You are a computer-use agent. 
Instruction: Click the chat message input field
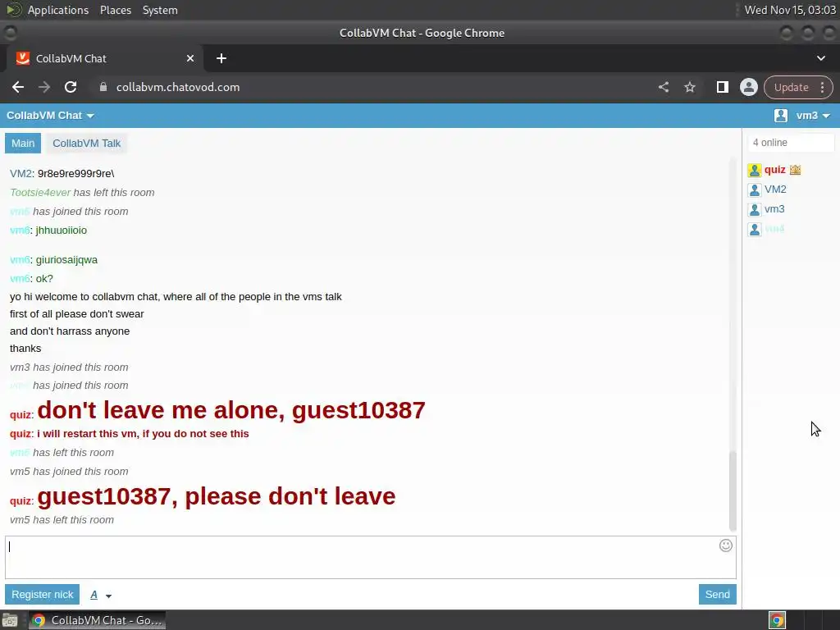371,557
